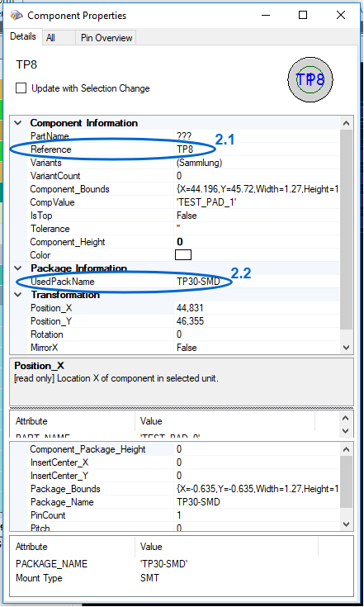Click the Value column header in upper attribute list
This screenshot has height=607, width=364.
coord(225,421)
